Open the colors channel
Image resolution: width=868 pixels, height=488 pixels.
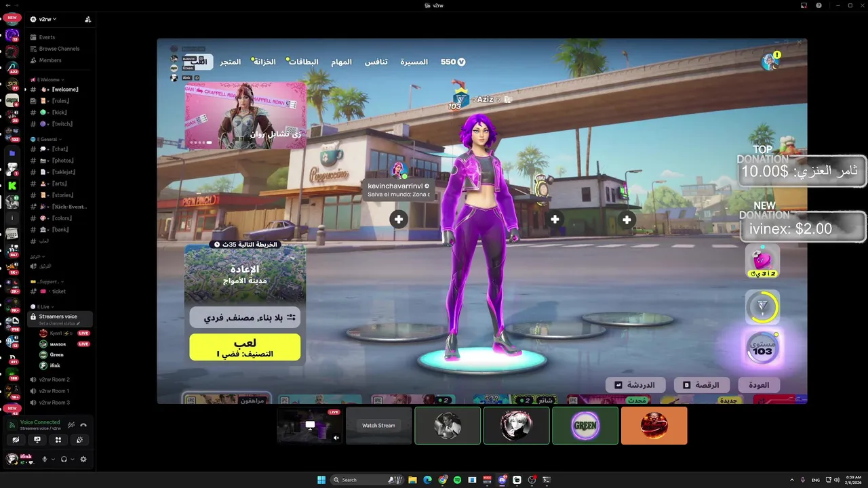pos(60,218)
